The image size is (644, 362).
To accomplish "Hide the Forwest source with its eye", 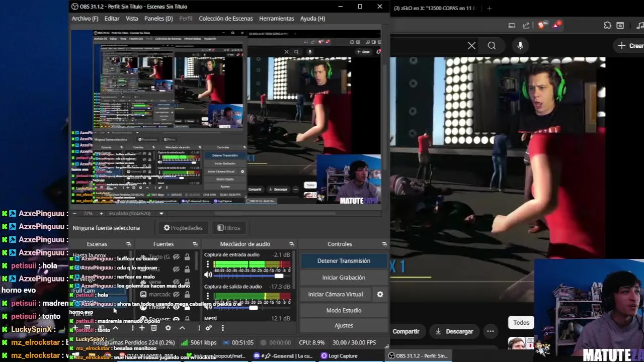I will [x=176, y=319].
